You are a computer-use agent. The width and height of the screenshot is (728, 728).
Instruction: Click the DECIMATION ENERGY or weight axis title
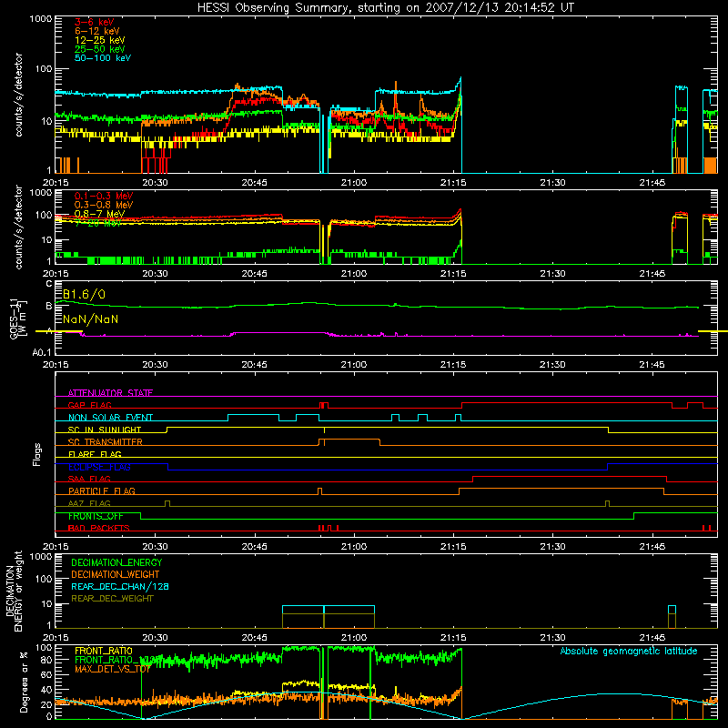tap(14, 591)
